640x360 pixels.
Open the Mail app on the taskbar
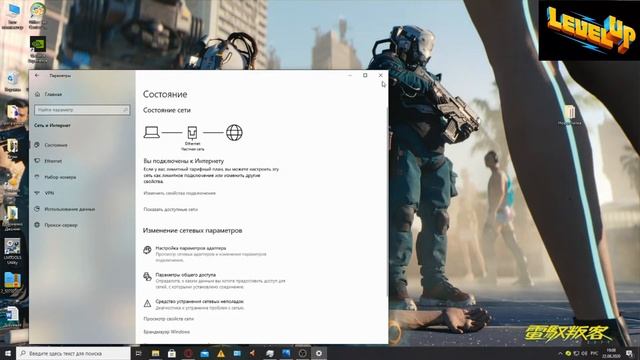tap(204, 353)
